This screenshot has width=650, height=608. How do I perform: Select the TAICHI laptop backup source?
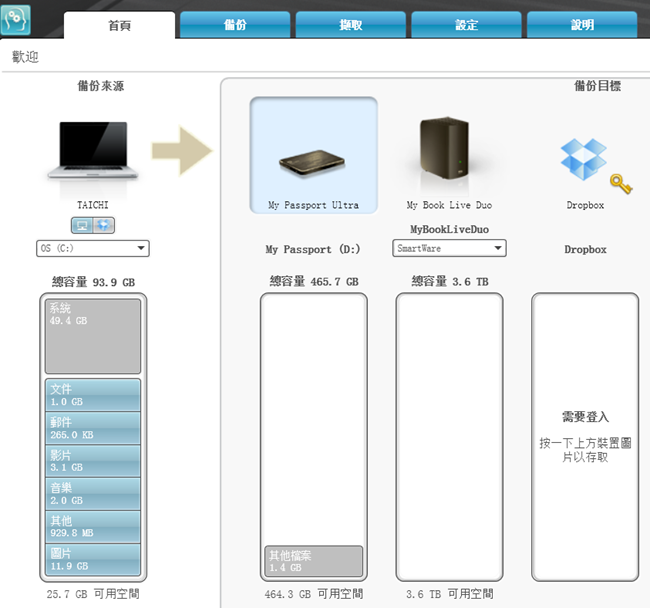tap(92, 152)
